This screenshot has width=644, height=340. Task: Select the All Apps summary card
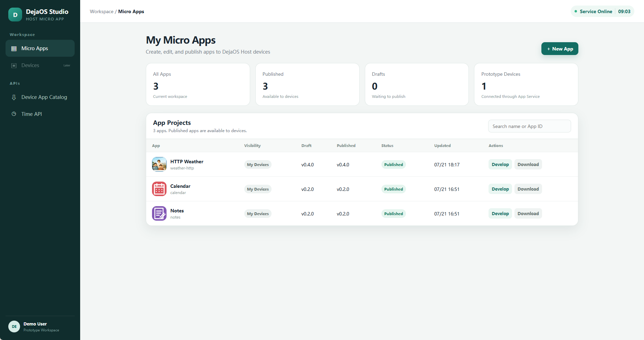(x=198, y=84)
